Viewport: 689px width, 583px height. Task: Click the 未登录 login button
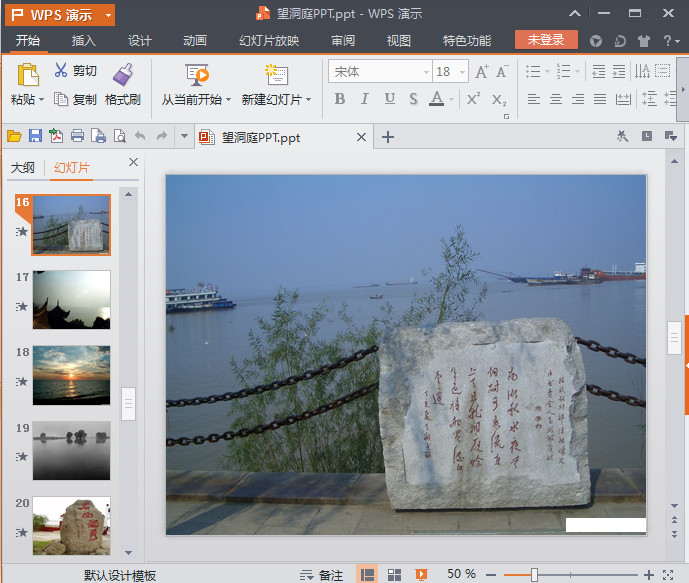click(x=546, y=40)
